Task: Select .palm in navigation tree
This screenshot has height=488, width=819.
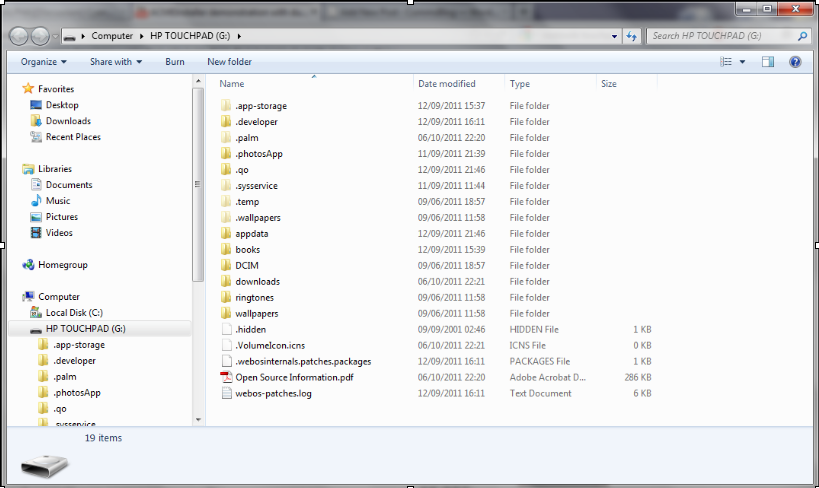Action: pos(65,377)
